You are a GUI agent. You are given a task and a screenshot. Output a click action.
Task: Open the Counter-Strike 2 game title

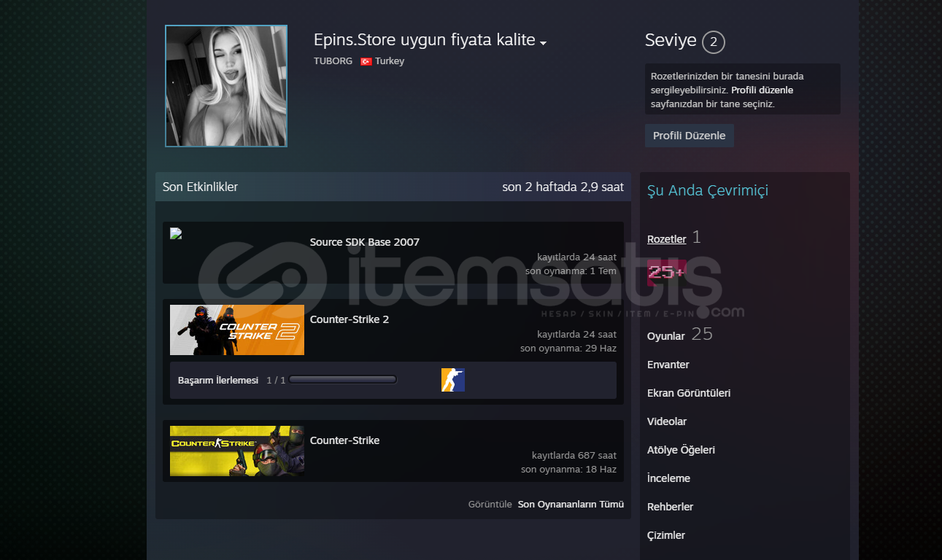coord(350,319)
